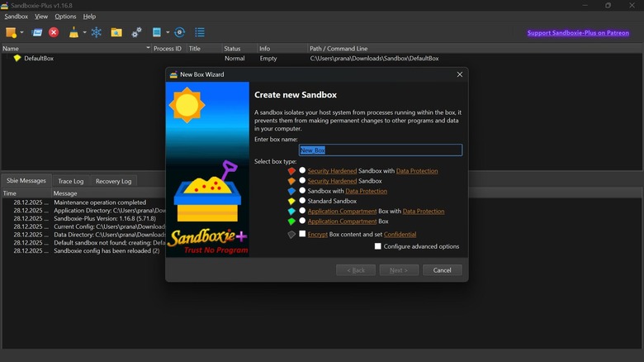Viewport: 644px width, 362px height.
Task: Open the Options menu
Action: point(65,17)
